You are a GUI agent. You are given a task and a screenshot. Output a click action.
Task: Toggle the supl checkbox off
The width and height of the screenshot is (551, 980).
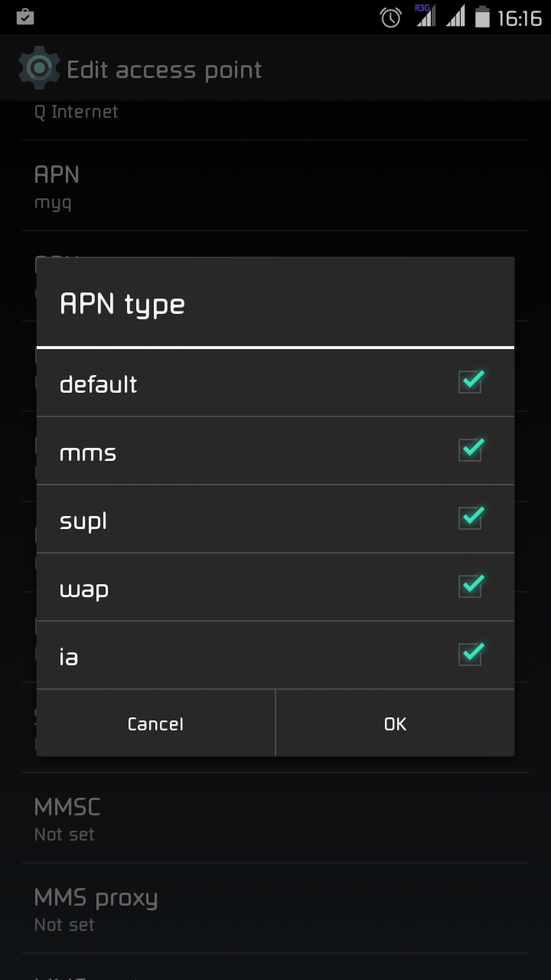471,518
